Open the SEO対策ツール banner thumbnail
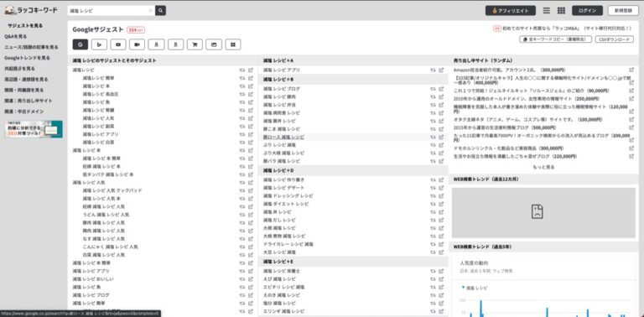The height and width of the screenshot is (317, 644). coord(34,129)
